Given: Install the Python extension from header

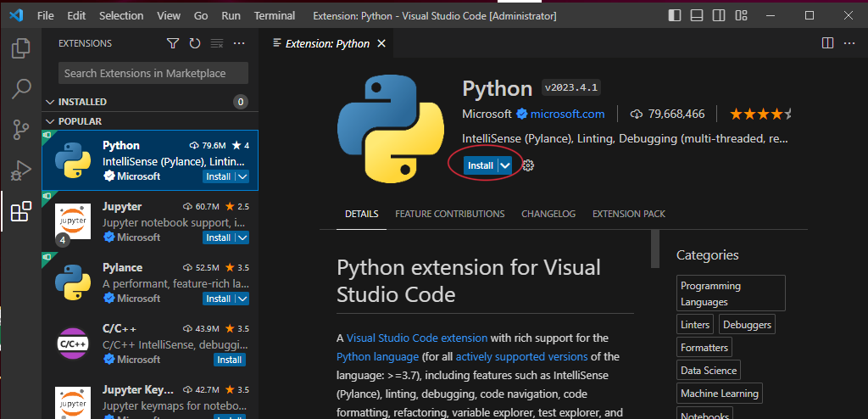Looking at the screenshot, I should click(480, 165).
